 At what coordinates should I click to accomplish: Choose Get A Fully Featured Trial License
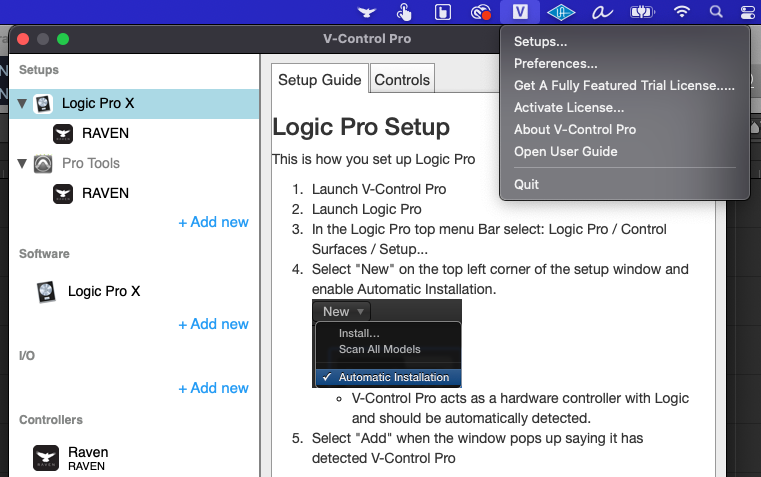624,85
